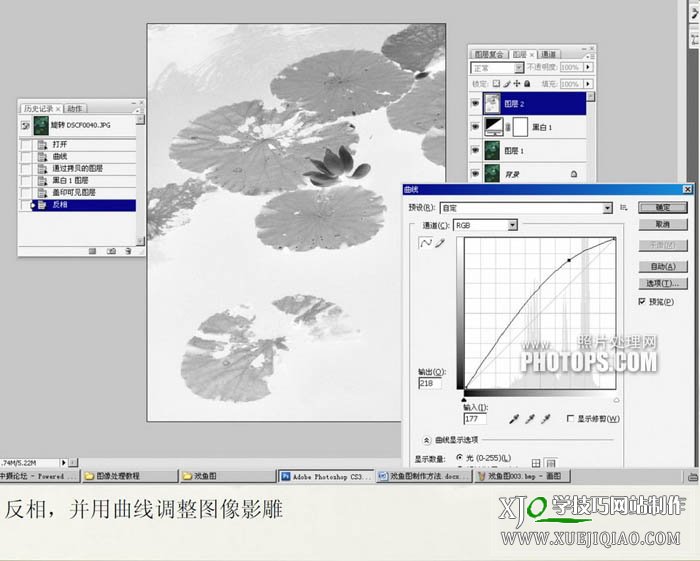Click Adobe Photoshop CS3 icon in taskbar

tap(286, 477)
